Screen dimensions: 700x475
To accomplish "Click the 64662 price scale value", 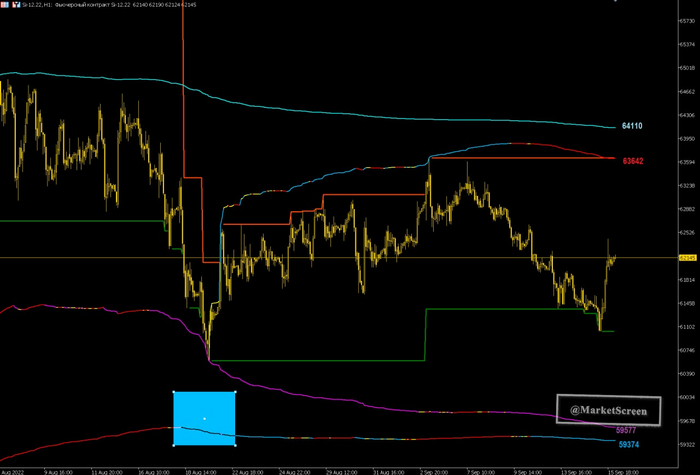I will coord(688,92).
